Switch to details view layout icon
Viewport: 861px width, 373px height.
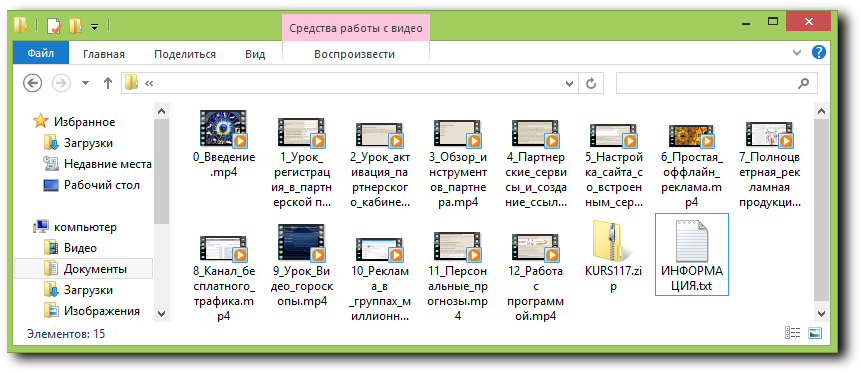tap(793, 332)
